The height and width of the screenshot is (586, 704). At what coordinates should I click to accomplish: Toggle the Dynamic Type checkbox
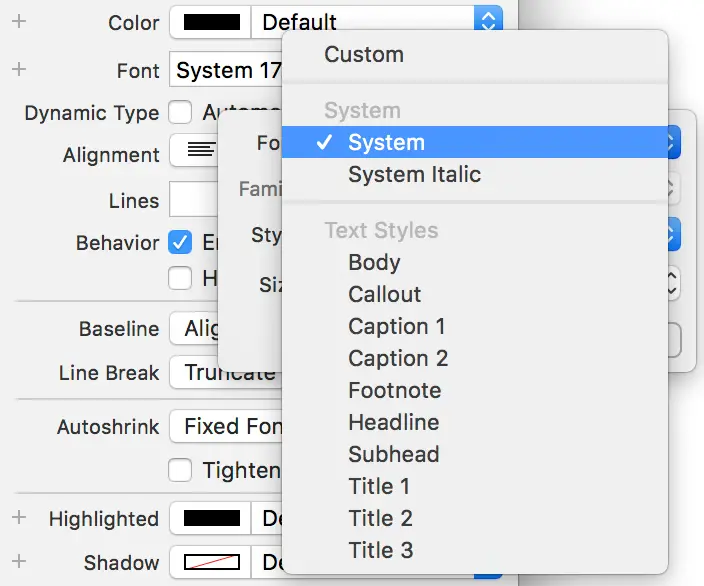[x=180, y=113]
